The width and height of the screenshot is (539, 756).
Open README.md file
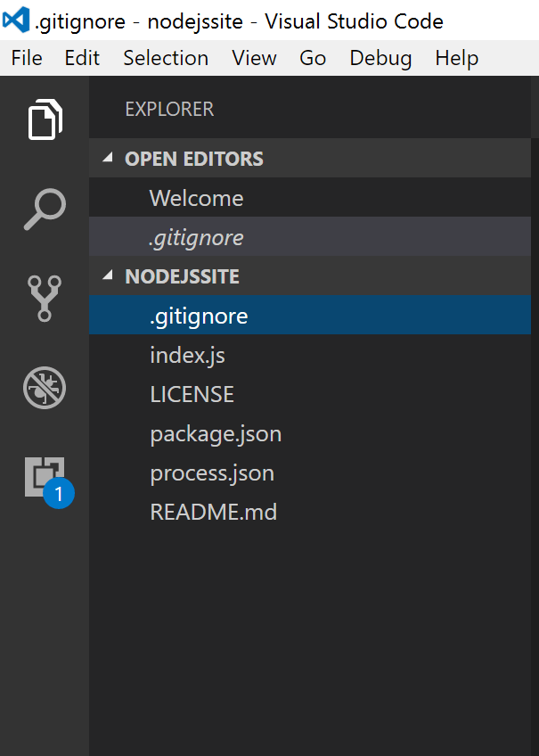[310, 512]
